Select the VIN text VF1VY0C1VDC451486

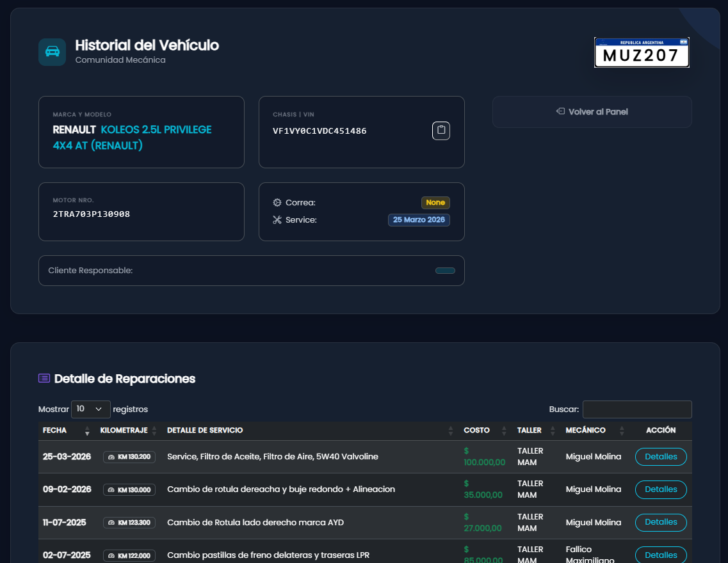click(320, 131)
